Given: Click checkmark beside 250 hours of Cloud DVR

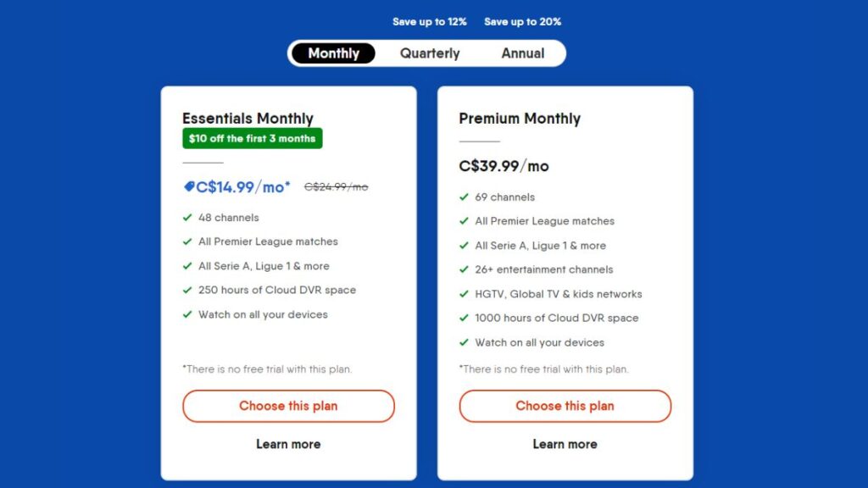Looking at the screenshot, I should coord(187,290).
